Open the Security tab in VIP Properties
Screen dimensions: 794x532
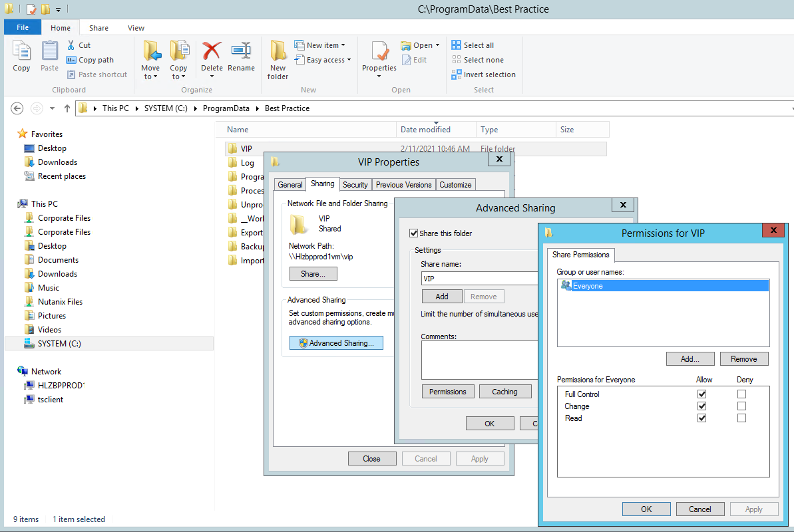(355, 185)
